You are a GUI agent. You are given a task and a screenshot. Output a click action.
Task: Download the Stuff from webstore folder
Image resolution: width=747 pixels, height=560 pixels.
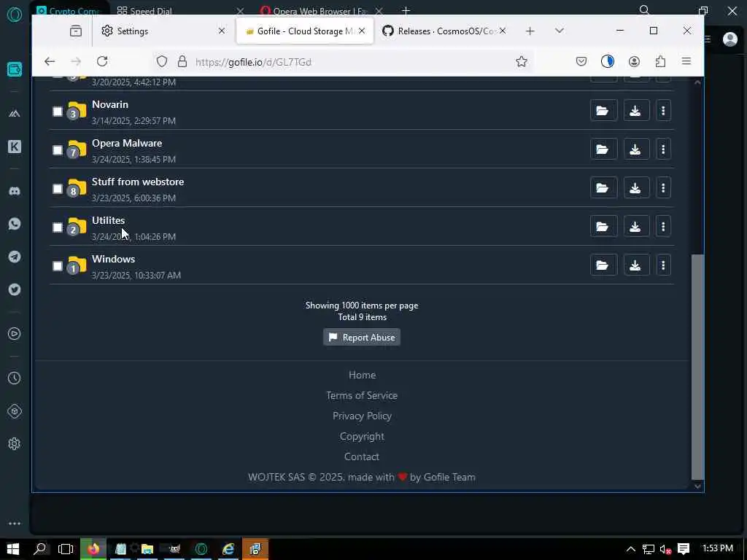[x=635, y=188]
